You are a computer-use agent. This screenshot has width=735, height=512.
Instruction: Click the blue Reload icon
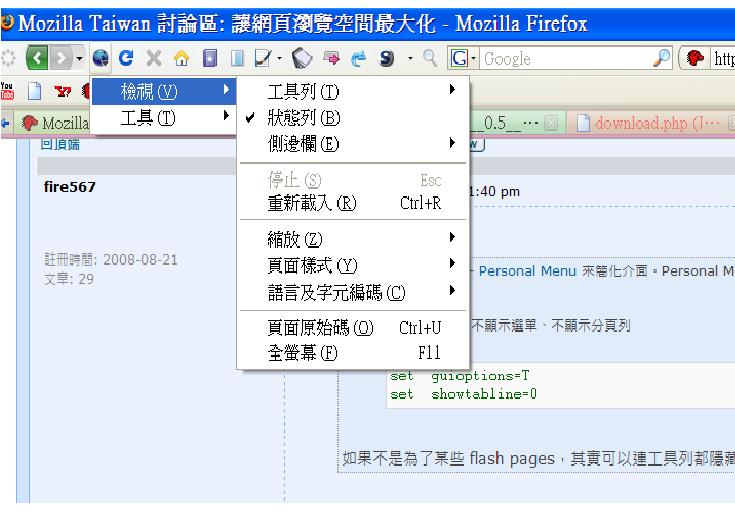[126, 58]
